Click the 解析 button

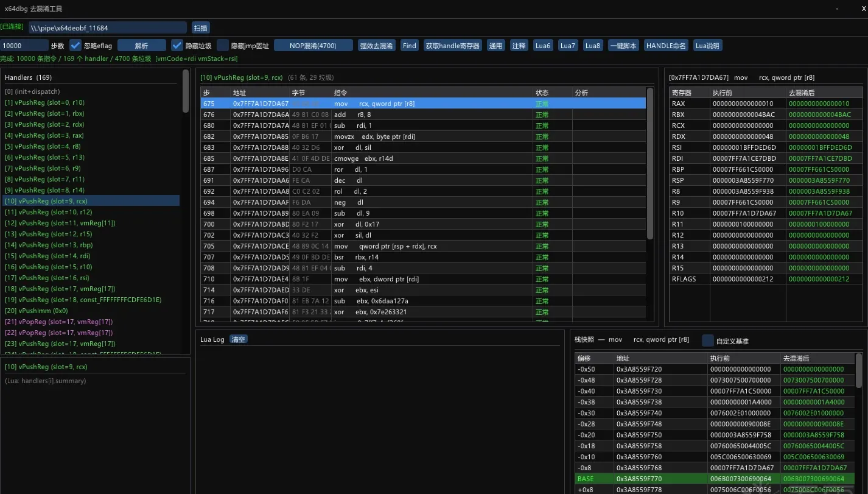point(141,46)
